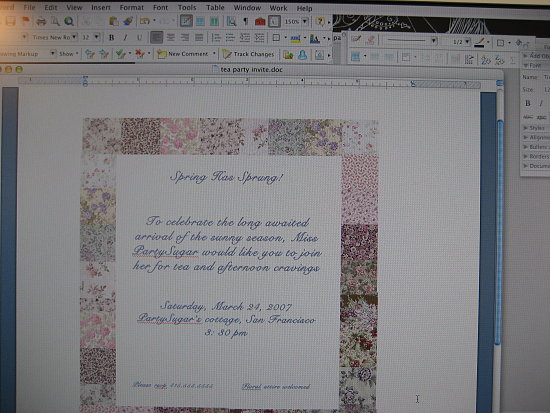Open the Work menu

[x=279, y=8]
